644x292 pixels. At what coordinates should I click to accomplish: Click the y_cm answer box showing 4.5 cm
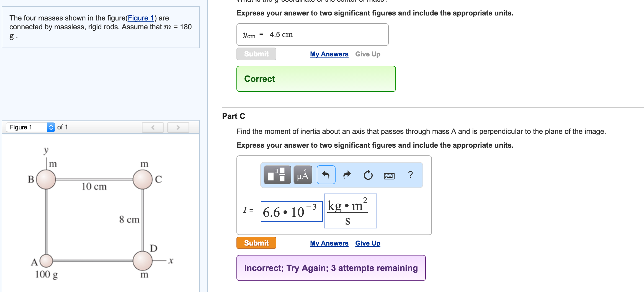pos(312,35)
